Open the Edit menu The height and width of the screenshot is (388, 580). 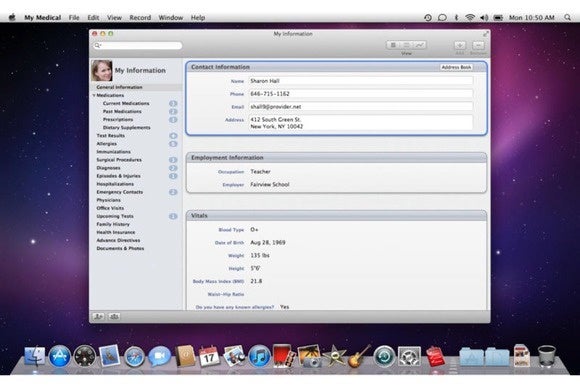[x=93, y=17]
